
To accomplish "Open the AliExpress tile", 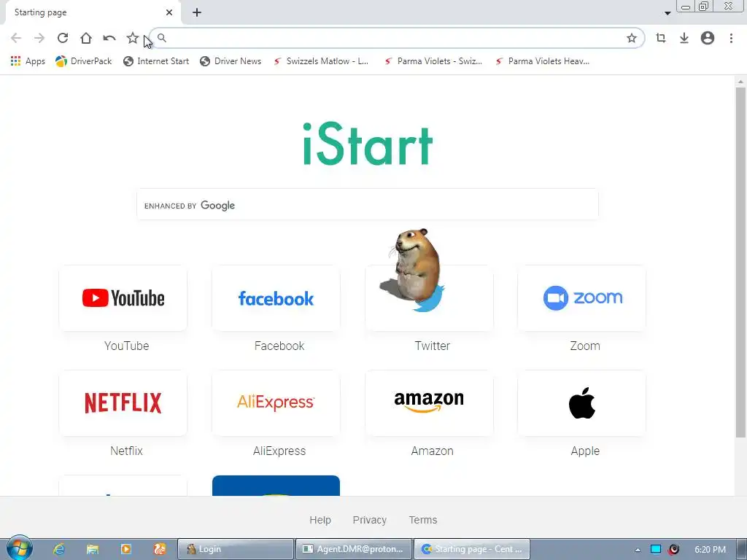I will [x=276, y=402].
